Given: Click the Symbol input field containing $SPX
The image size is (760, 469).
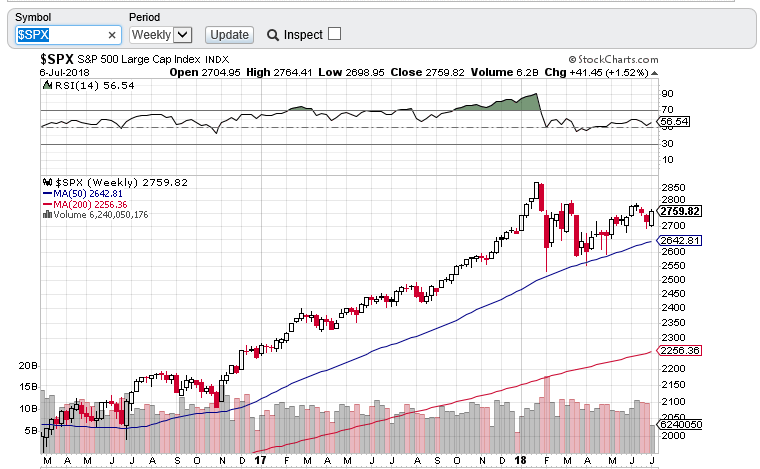Looking at the screenshot, I should point(68,35).
